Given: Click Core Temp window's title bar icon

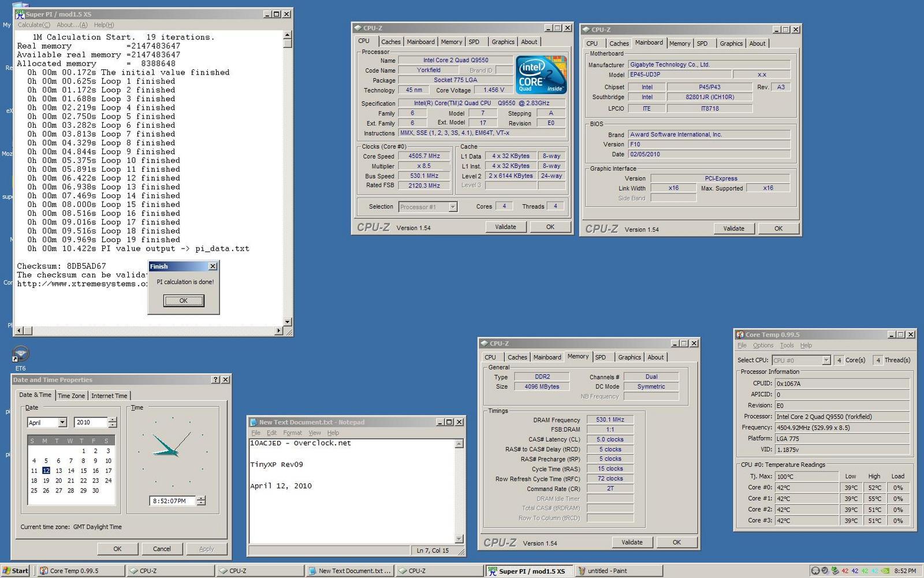Looking at the screenshot, I should pyautogui.click(x=740, y=335).
